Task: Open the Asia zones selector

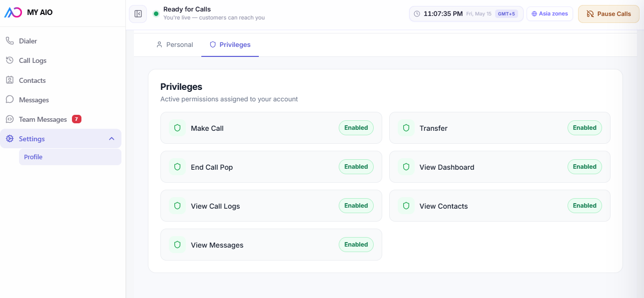Action: (x=550, y=14)
